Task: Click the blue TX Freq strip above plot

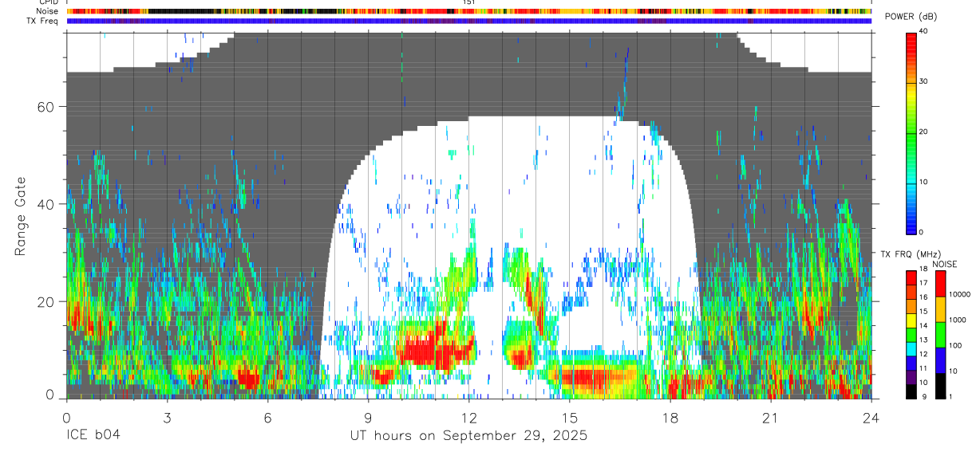Action: pyautogui.click(x=469, y=21)
